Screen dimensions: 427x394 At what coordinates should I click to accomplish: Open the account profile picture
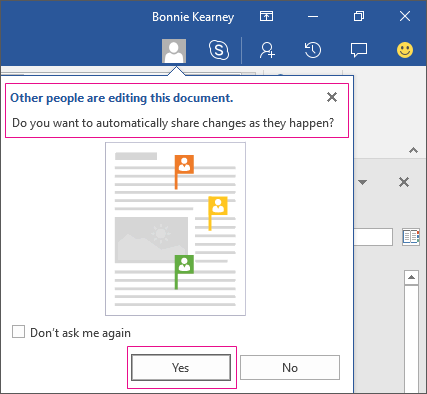[174, 51]
